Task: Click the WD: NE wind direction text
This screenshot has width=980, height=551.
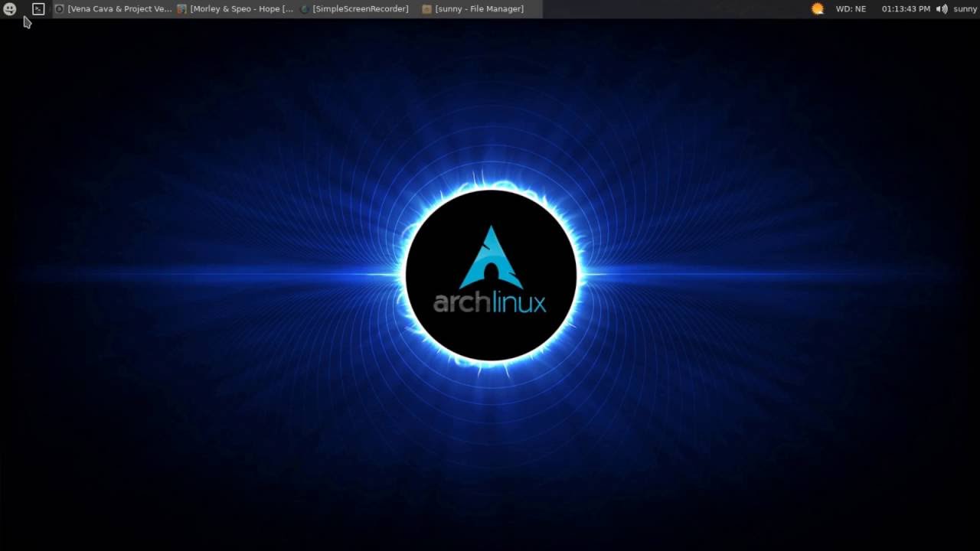Action: pyautogui.click(x=851, y=9)
